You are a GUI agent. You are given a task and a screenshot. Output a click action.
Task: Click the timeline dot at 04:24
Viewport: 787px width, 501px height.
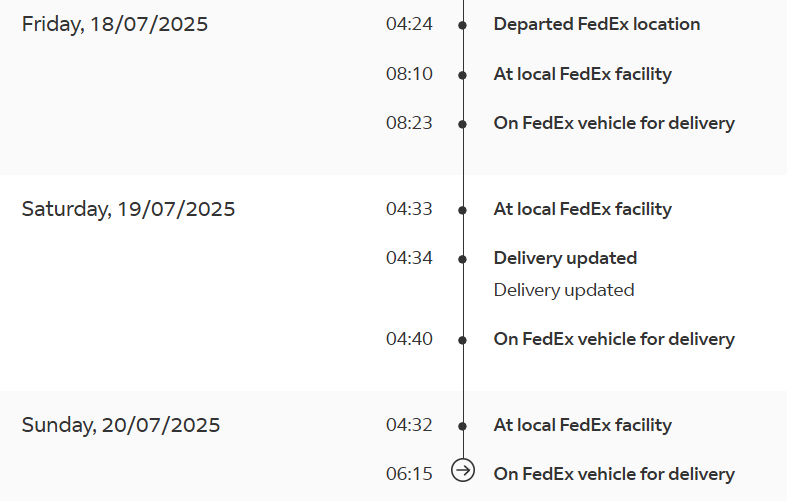(x=463, y=25)
